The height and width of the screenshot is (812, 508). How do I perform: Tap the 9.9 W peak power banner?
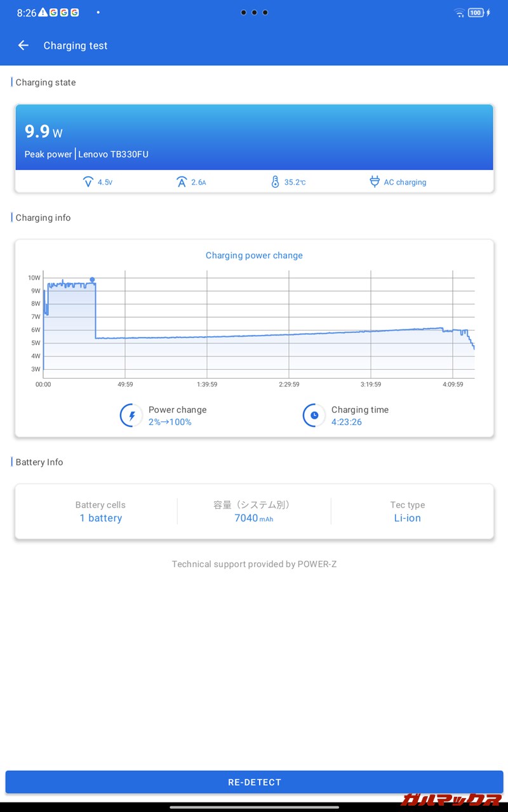[254, 137]
